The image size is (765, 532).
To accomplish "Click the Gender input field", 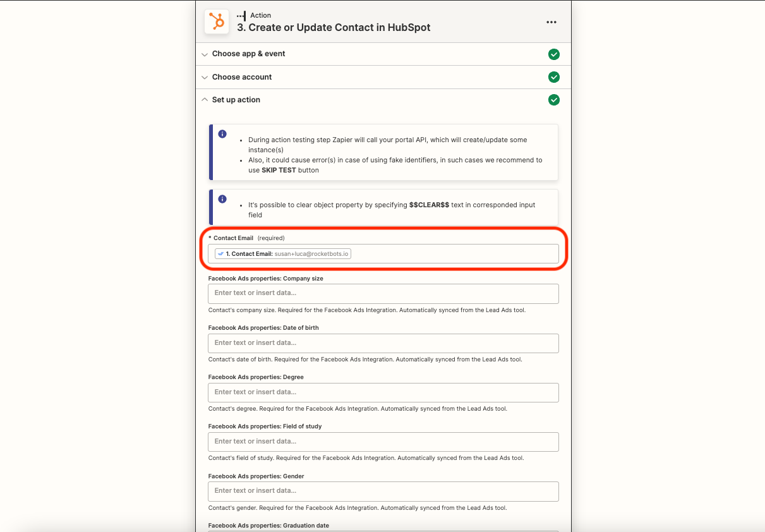I will point(383,491).
